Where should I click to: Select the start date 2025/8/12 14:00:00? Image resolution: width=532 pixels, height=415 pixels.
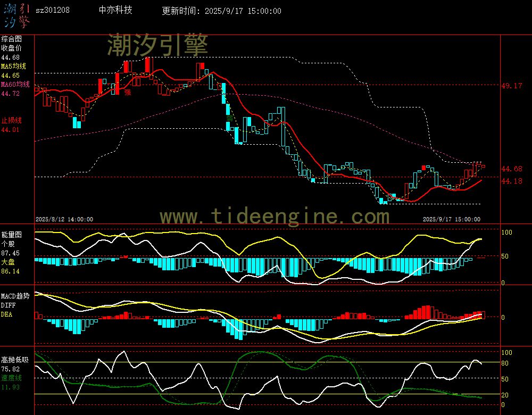(64, 220)
